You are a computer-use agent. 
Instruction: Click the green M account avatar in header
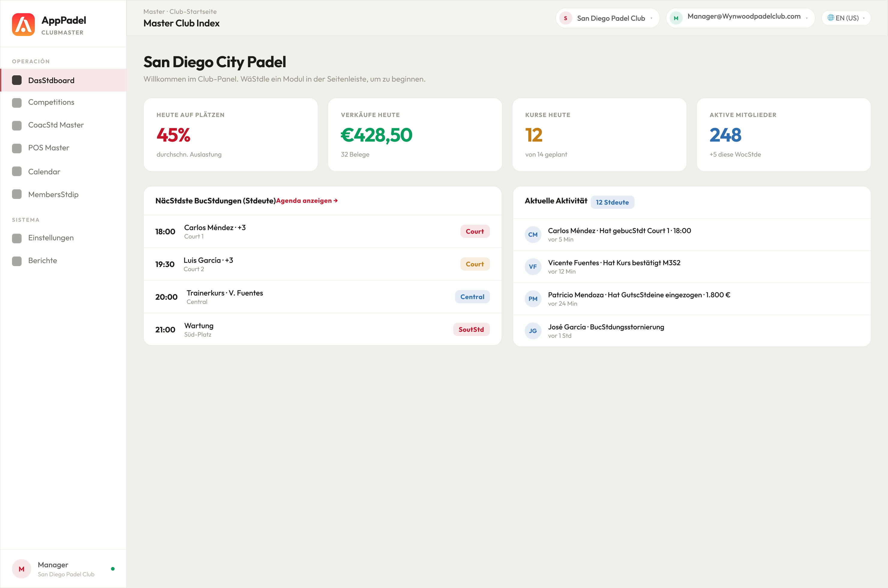pyautogui.click(x=676, y=18)
